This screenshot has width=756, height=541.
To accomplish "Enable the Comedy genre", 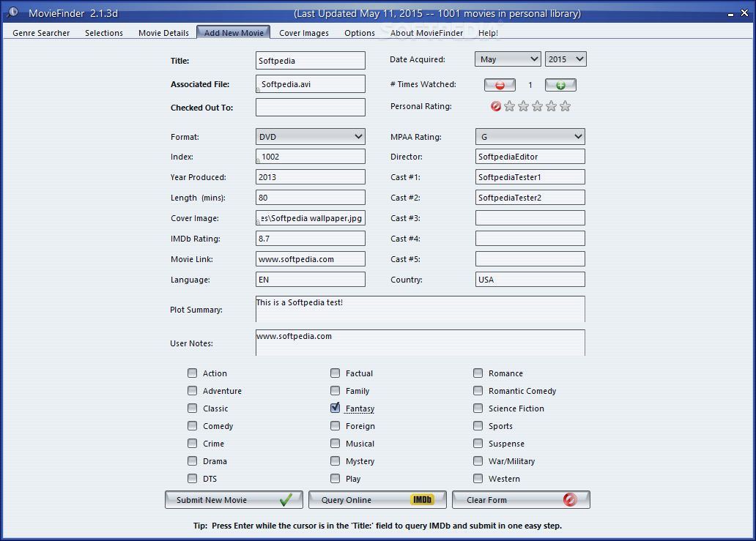I will (x=193, y=425).
